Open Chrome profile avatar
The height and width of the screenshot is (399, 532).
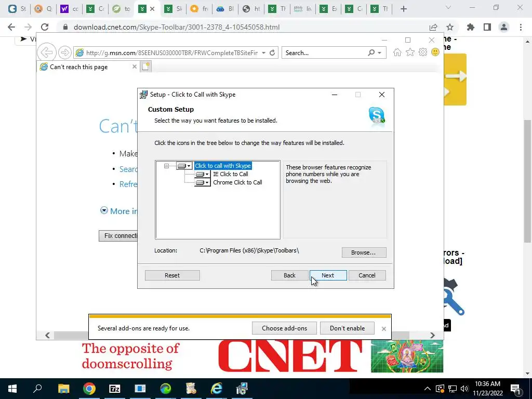(x=504, y=27)
